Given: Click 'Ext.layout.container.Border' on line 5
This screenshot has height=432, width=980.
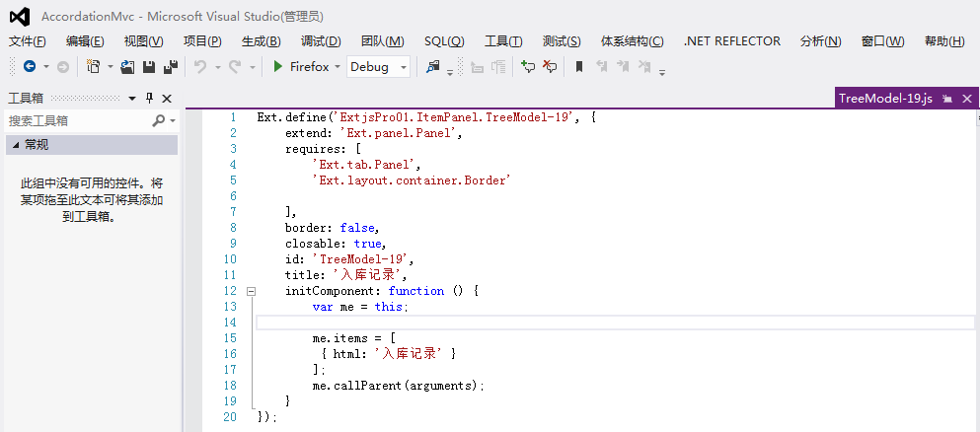Looking at the screenshot, I should pos(413,180).
